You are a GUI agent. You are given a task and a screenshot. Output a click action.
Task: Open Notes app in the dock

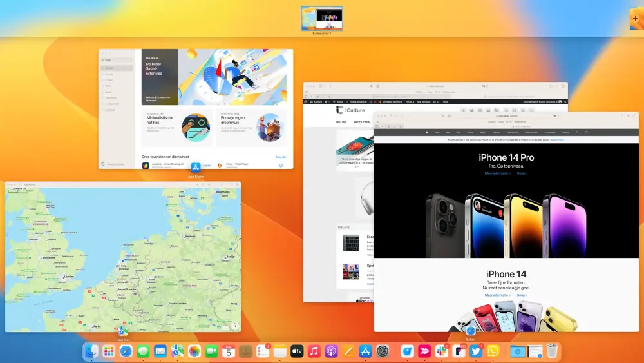tap(279, 351)
